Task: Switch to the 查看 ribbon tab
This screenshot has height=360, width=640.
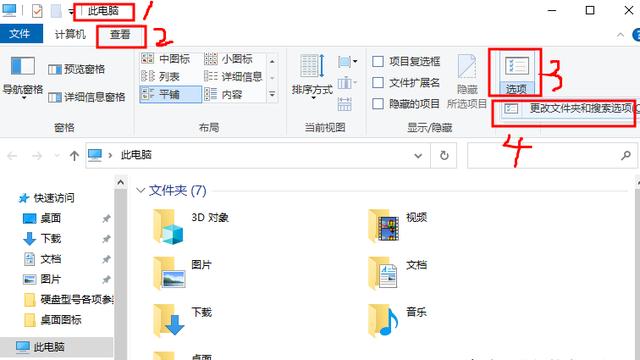Action: 120,35
